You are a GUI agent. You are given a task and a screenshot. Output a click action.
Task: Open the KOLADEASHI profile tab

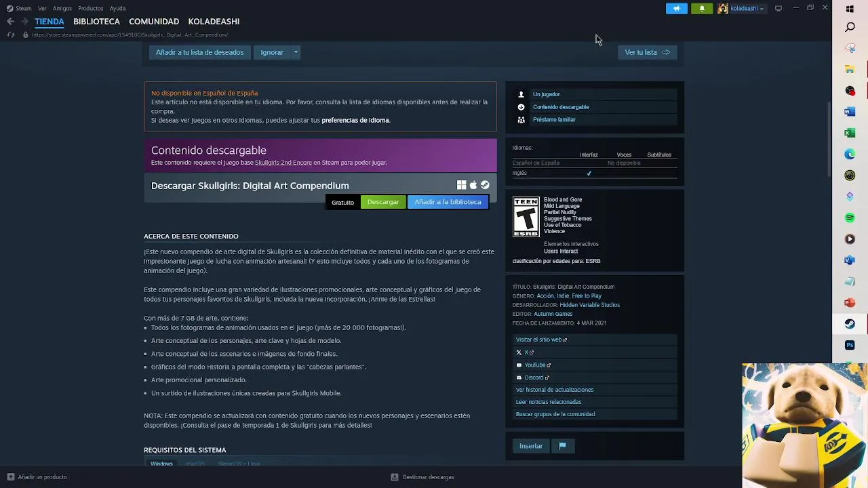pyautogui.click(x=214, y=22)
